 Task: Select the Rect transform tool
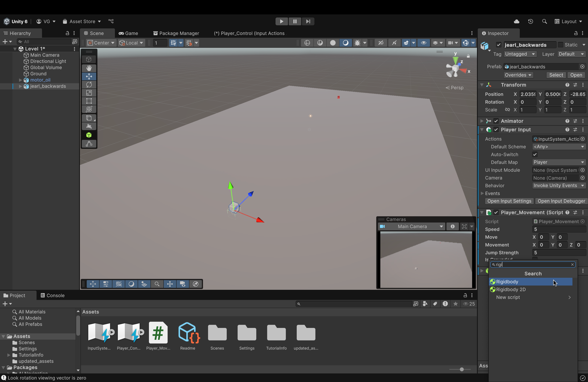[89, 101]
